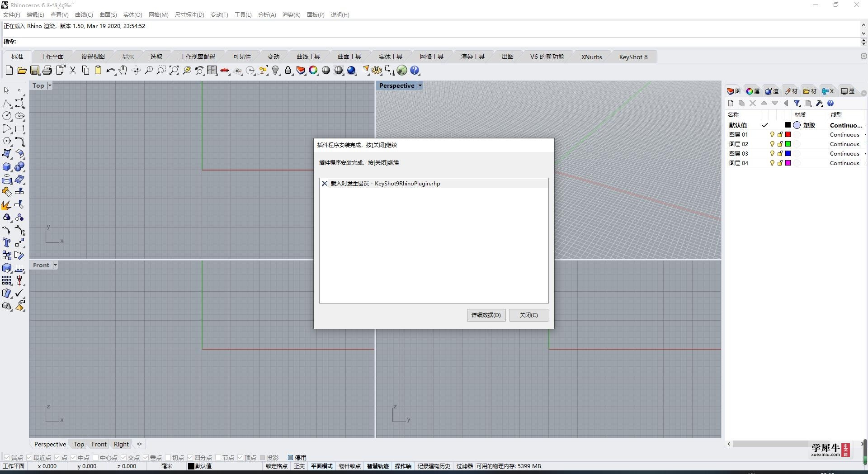The image size is (868, 474).
Task: Select the Box solid tool in the left sidebar
Action: (7, 167)
